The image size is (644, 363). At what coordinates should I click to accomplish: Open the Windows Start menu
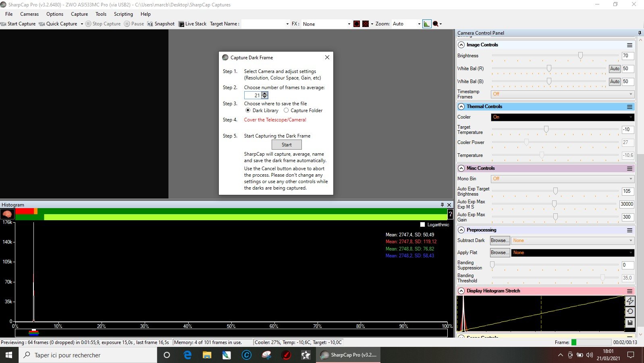[x=9, y=355]
